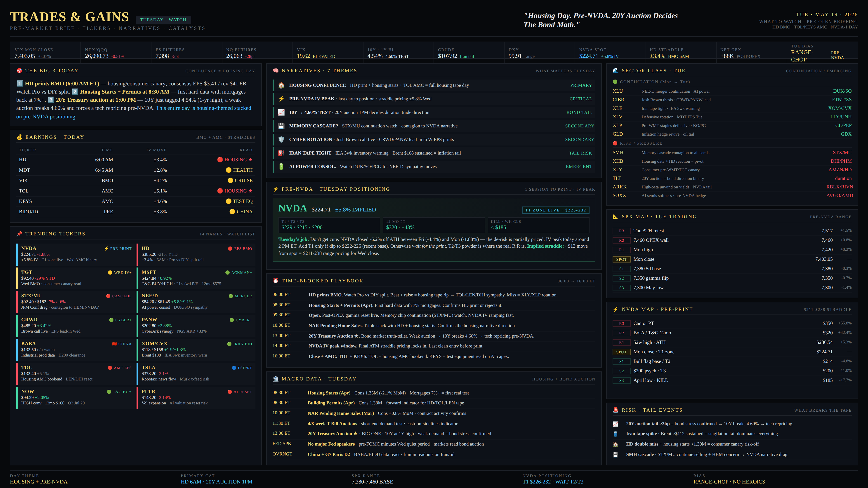Click the SOXX ticker under Risk / Pressure
Viewport: 868px width, 488px height.
pyautogui.click(x=619, y=195)
